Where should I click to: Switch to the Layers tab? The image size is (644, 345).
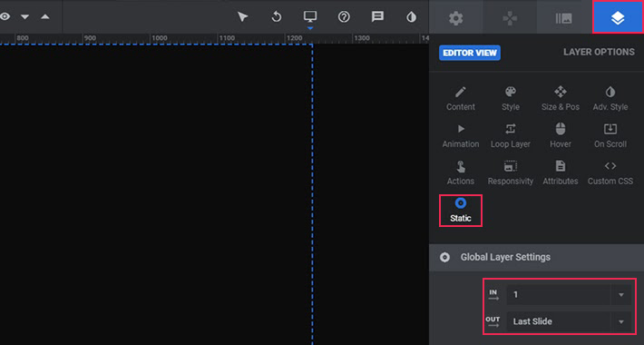click(618, 17)
